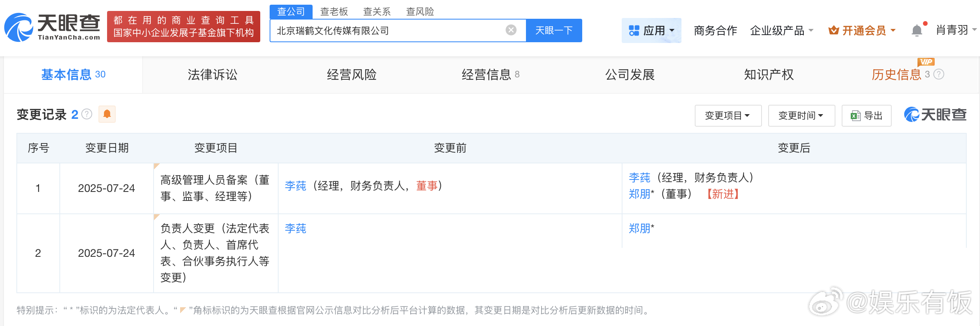Screen dimensions: 980x326
Task: Click the TianYanCha logo in the header
Action: click(x=52, y=27)
